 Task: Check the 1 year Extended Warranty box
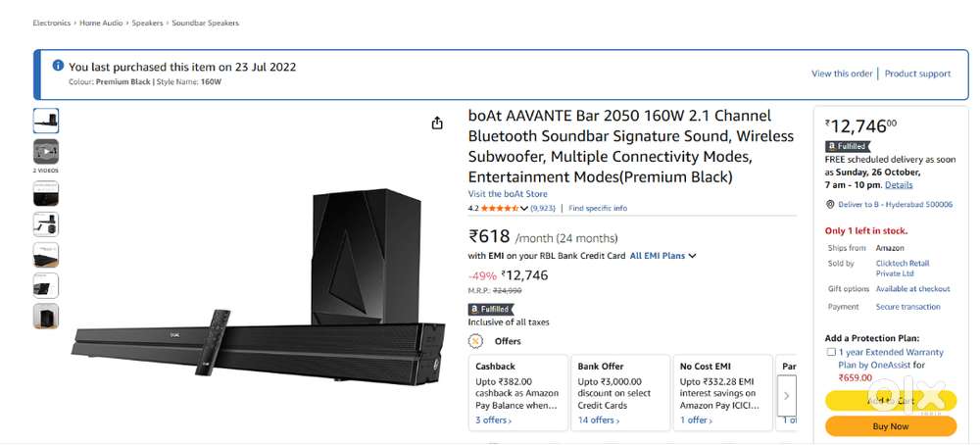(x=831, y=352)
